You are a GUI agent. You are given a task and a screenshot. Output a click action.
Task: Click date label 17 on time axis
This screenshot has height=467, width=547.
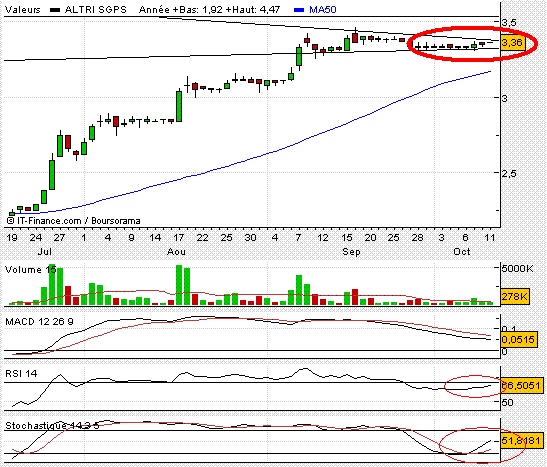(179, 238)
